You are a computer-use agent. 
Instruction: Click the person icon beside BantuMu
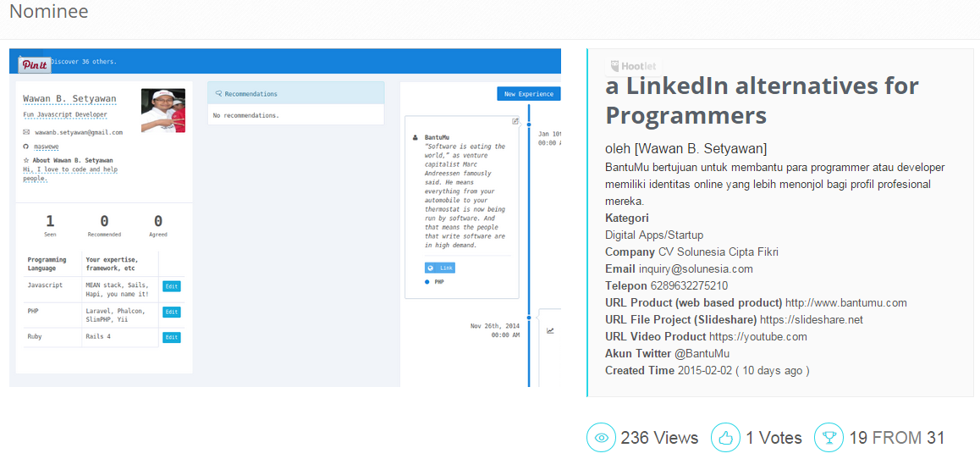[x=416, y=136]
